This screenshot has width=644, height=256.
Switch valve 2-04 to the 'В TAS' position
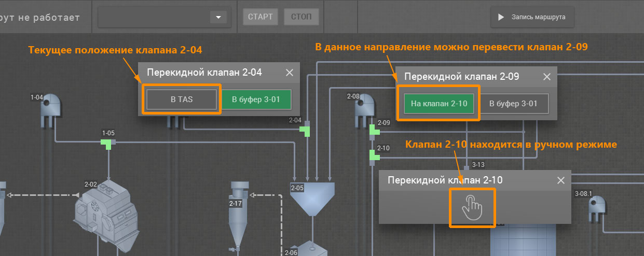181,99
